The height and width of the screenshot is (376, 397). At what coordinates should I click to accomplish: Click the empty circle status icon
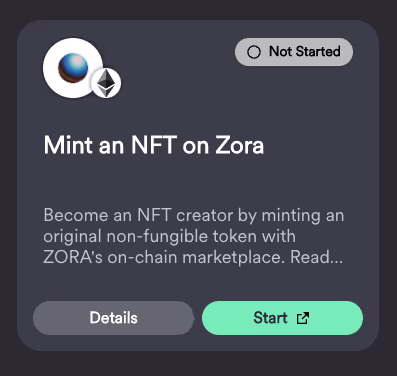click(254, 52)
